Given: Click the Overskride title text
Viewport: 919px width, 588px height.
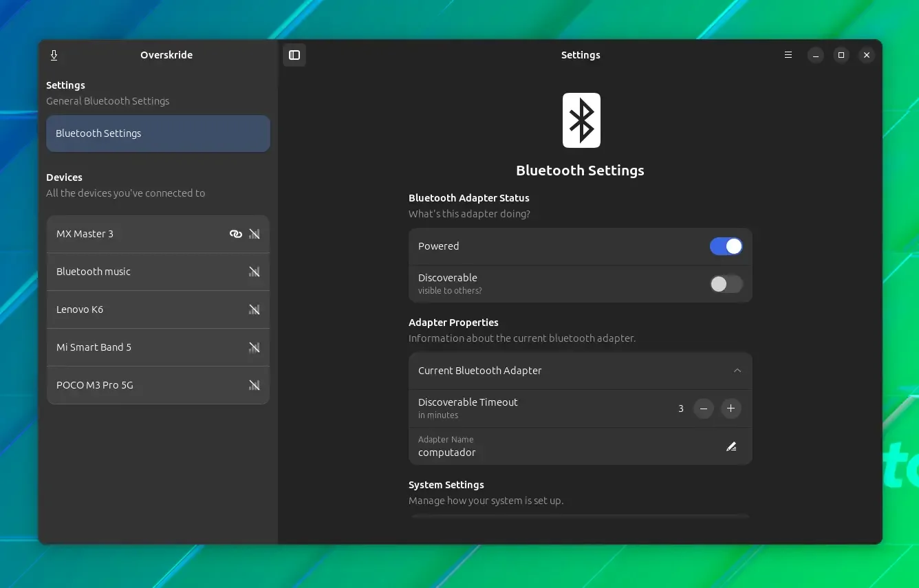Looking at the screenshot, I should [x=166, y=55].
